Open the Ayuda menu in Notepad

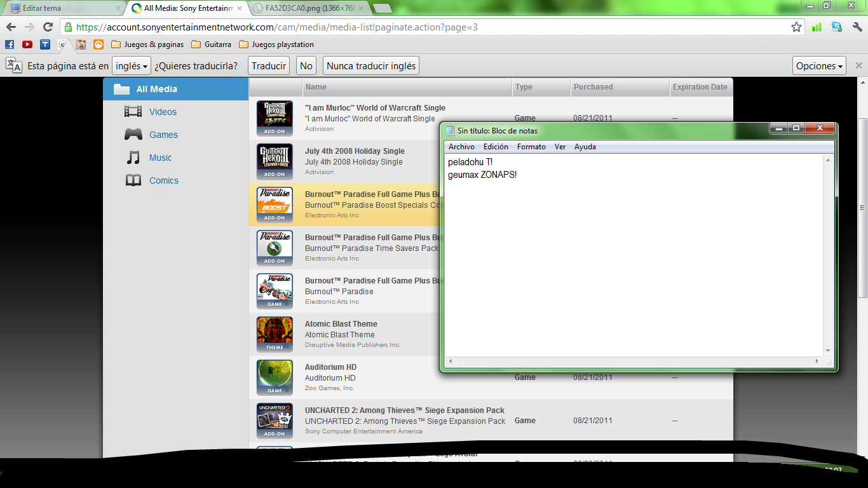point(585,147)
